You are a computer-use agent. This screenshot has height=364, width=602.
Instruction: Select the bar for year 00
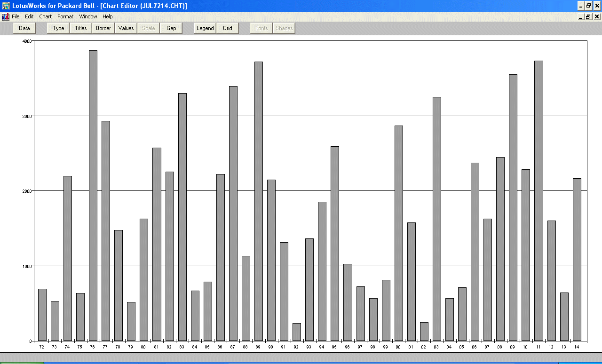click(x=399, y=233)
